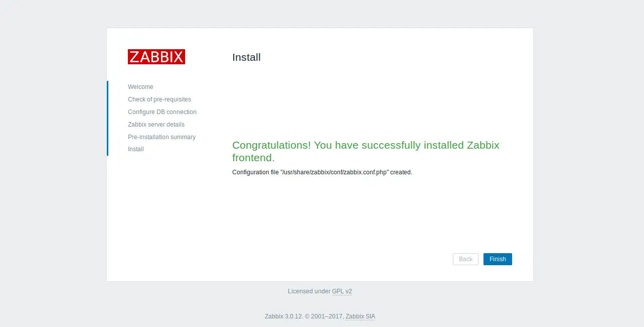Click the Zabbix 3.0.12 version text
Screen dimensions: 644x327
(284, 316)
